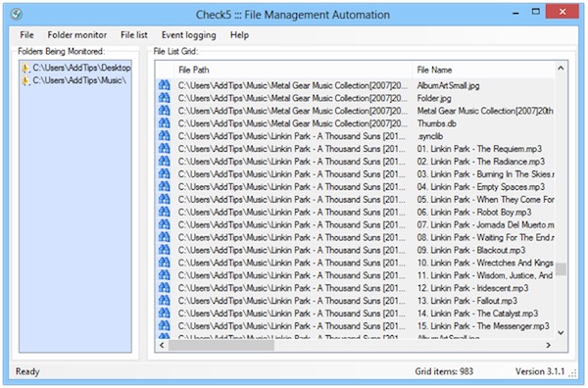Select 12. Linkin Park - Iridescent.mp3
588x388 pixels.
pyautogui.click(x=472, y=288)
